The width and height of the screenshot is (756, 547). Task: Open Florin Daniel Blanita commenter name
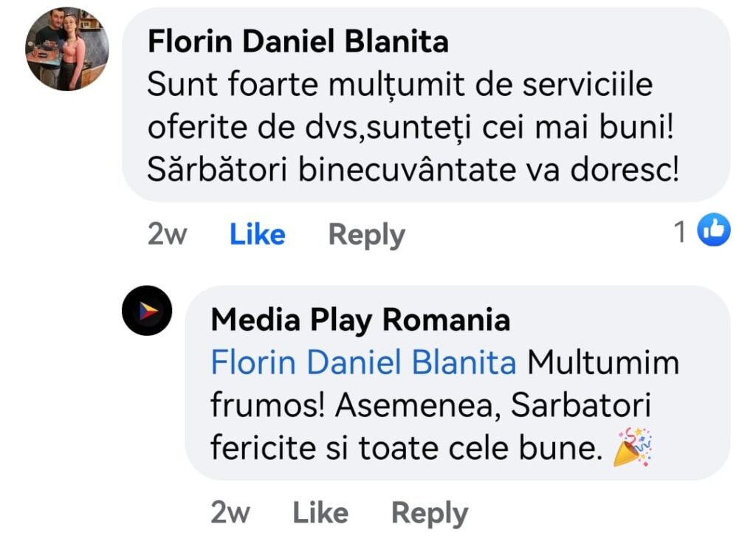[x=298, y=42]
